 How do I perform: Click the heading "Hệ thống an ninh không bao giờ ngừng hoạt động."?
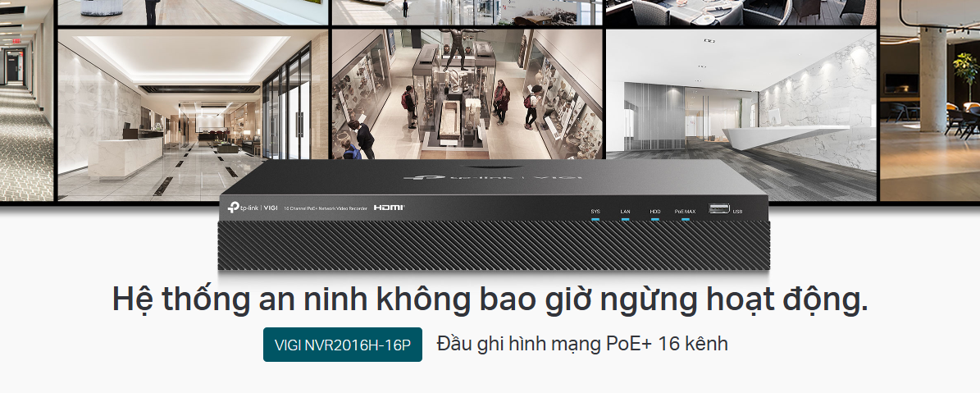point(490,300)
